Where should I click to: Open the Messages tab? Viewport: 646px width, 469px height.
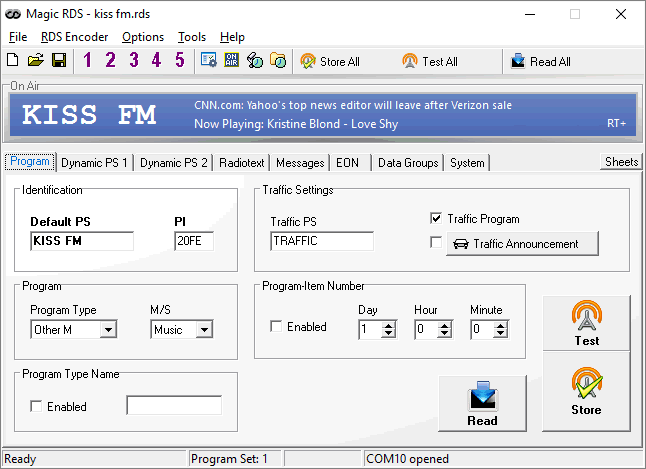click(300, 163)
